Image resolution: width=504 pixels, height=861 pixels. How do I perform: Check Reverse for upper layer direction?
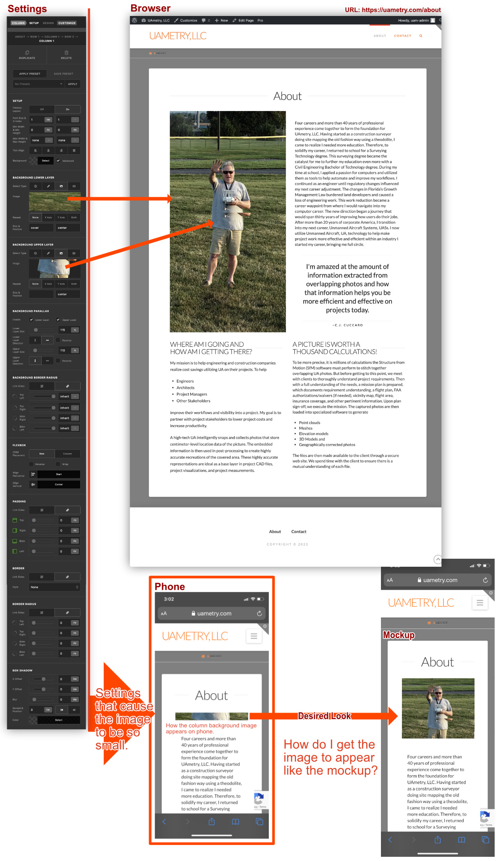coord(58,361)
